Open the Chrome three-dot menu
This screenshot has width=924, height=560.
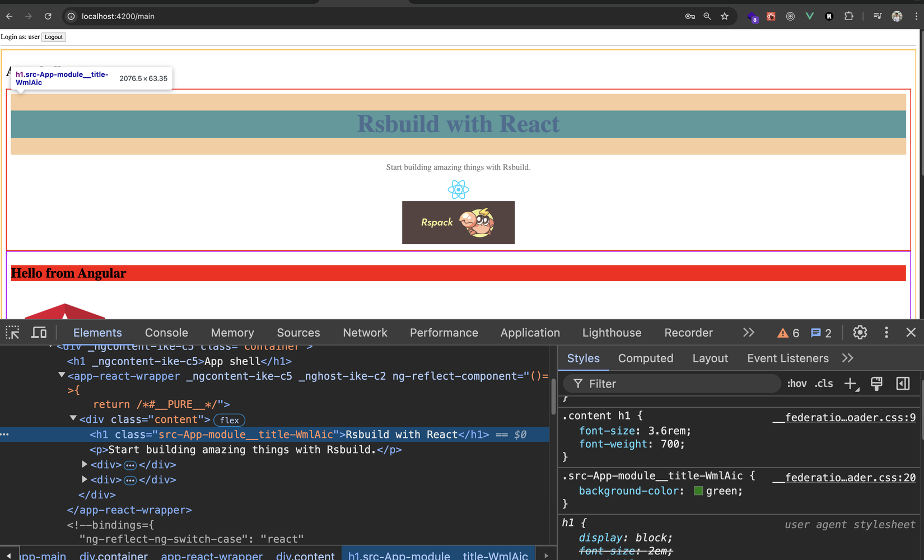pyautogui.click(x=916, y=16)
